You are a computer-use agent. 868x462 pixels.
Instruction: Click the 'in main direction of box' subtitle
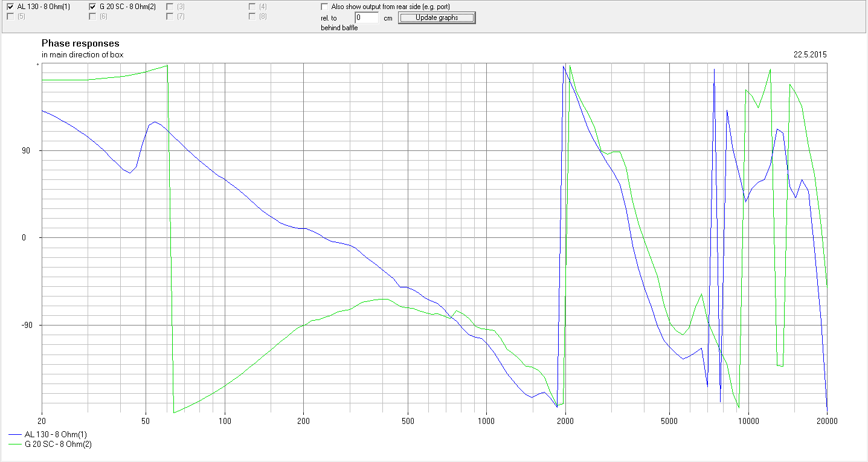tap(83, 54)
